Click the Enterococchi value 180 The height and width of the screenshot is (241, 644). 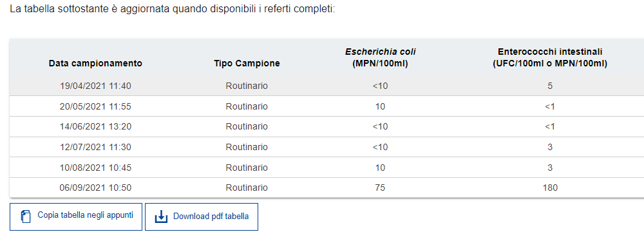[x=550, y=188]
